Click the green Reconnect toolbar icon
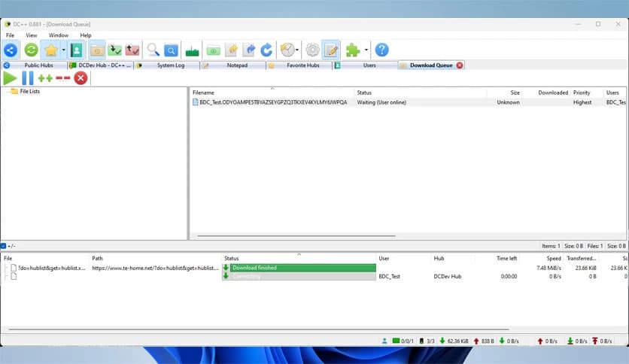Screen dimensions: 629x364 (x=31, y=50)
